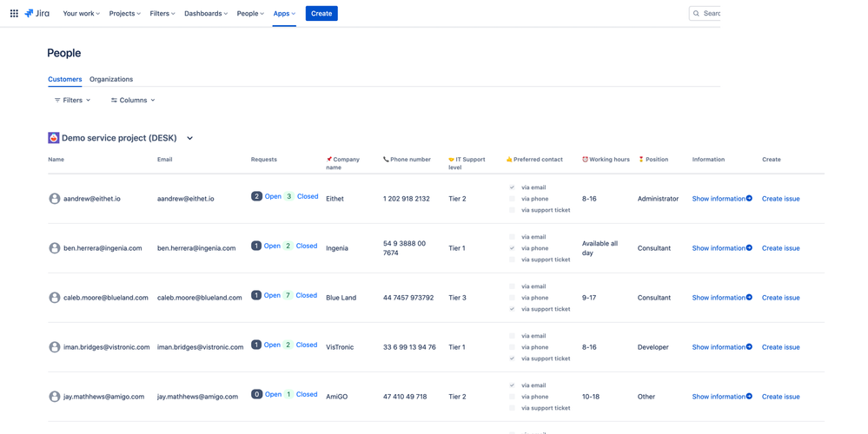Screen dimensions: 868x434
Task: Click Show information for iman.bridges
Action: [x=719, y=347]
